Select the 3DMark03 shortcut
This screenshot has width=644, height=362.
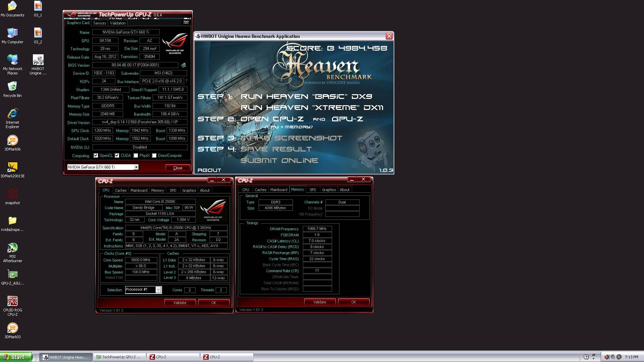point(12,330)
